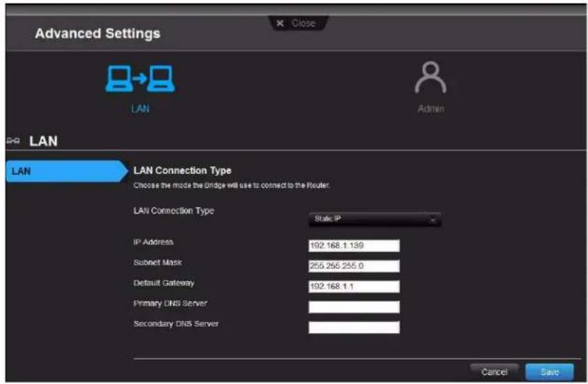Open the LAN settings computers icon

pos(140,79)
